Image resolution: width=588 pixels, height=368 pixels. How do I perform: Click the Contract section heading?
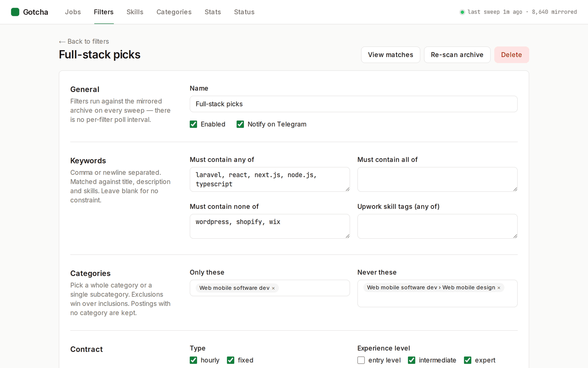coord(86,349)
